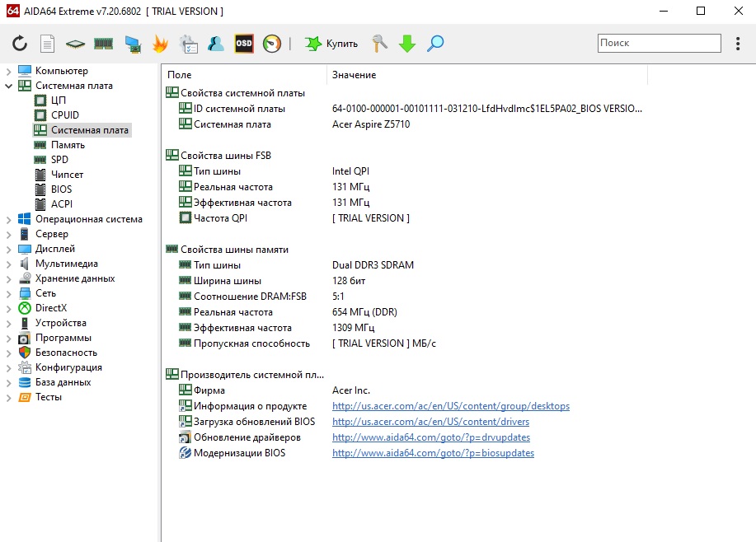The image size is (756, 542).
Task: Click the Dual DDR3 SDRAM value
Action: pyautogui.click(x=373, y=265)
